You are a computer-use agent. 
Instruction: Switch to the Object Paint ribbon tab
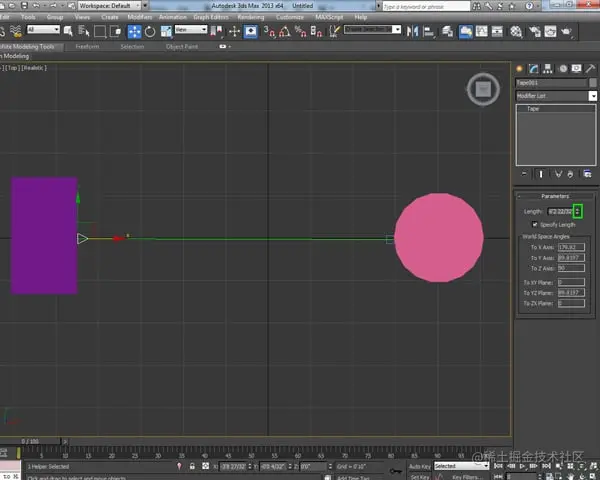(182, 47)
